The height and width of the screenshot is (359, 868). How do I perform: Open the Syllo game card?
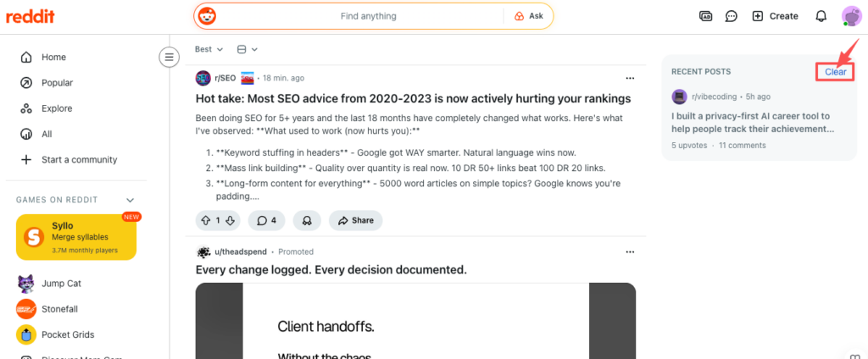click(x=75, y=236)
